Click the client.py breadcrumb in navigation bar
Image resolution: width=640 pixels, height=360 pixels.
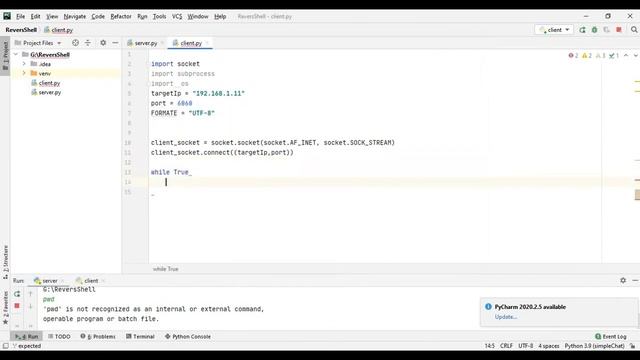[x=58, y=30]
